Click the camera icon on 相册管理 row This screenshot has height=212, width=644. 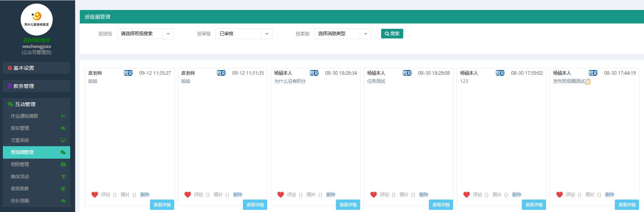(63, 164)
